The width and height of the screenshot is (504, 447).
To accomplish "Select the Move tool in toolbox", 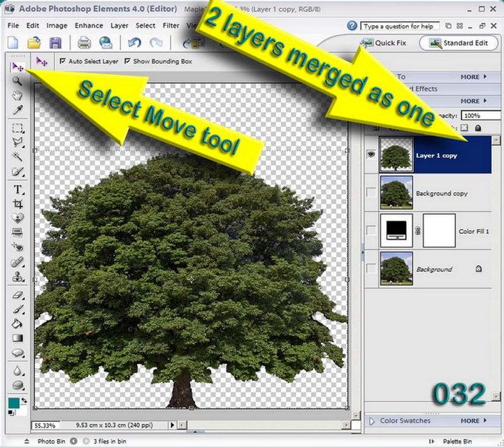I will (x=17, y=67).
